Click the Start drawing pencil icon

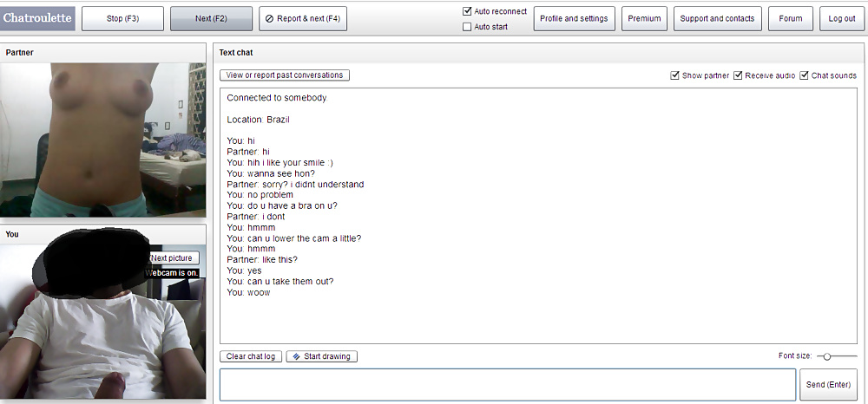coord(296,356)
